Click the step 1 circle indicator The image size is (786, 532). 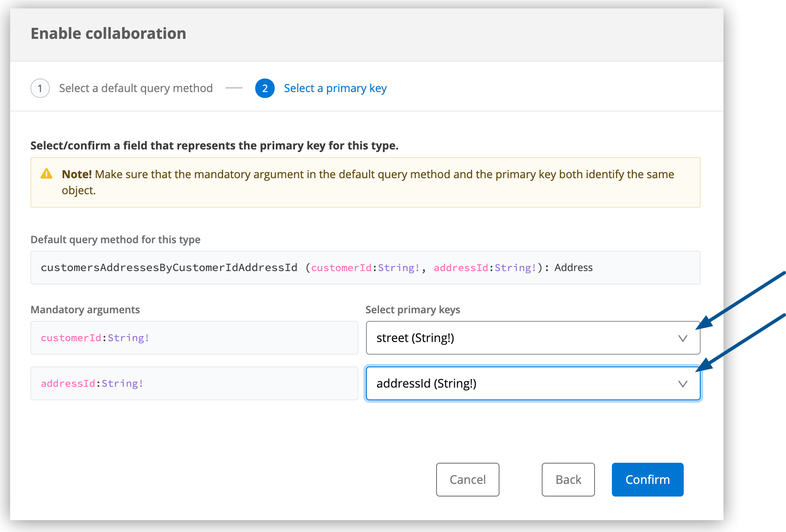(40, 88)
